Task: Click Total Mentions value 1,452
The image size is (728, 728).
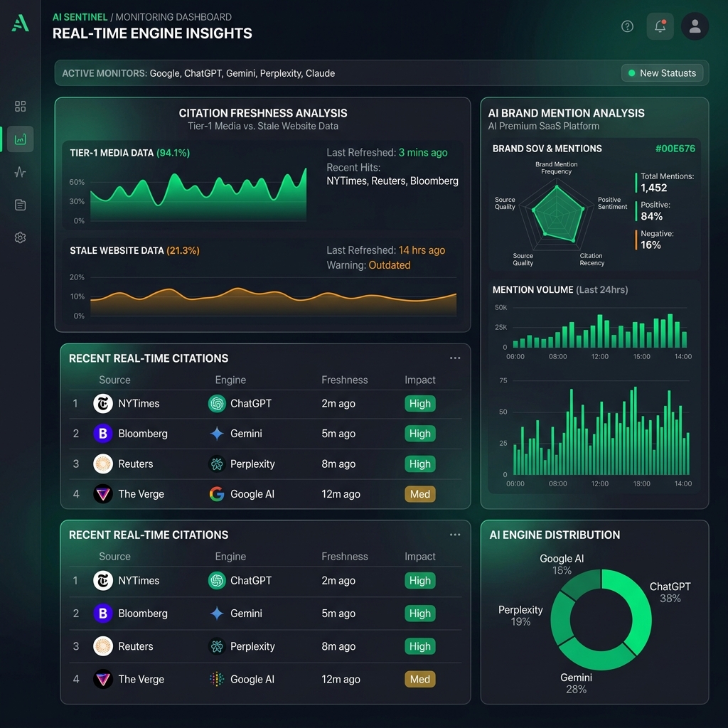Action: (654, 188)
